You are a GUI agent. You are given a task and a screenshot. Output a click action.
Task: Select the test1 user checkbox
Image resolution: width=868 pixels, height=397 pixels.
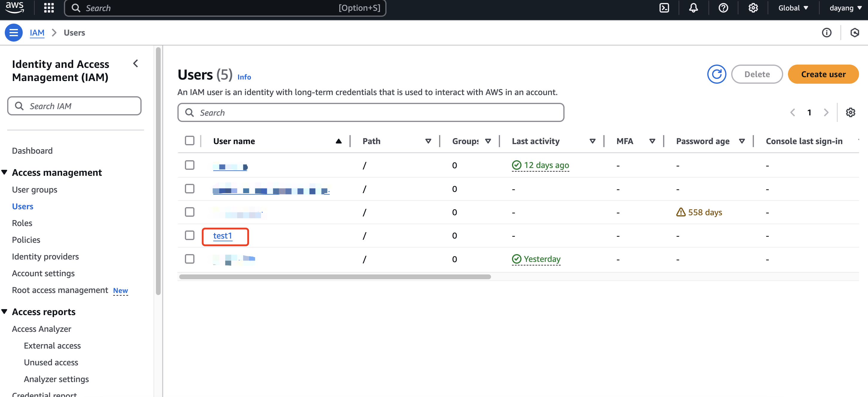click(x=190, y=235)
